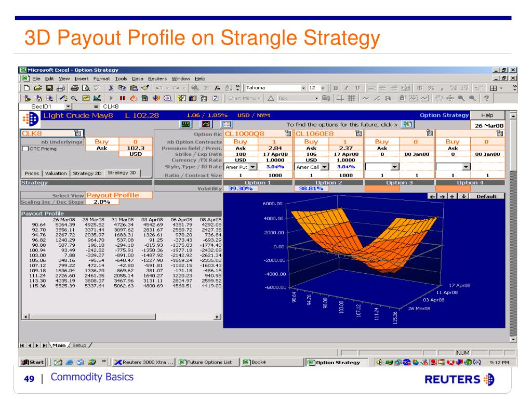
Task: Tilt 3D chart down with down arrow button
Action: click(x=463, y=196)
